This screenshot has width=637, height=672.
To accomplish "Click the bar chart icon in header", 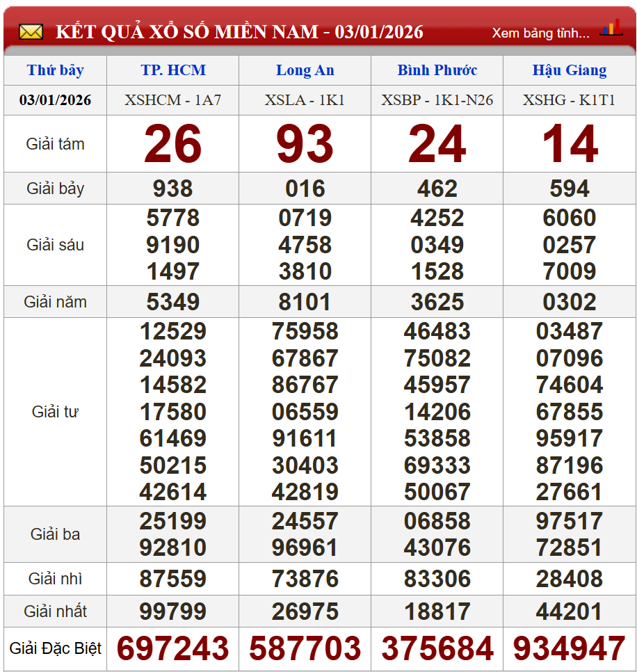I will [611, 29].
